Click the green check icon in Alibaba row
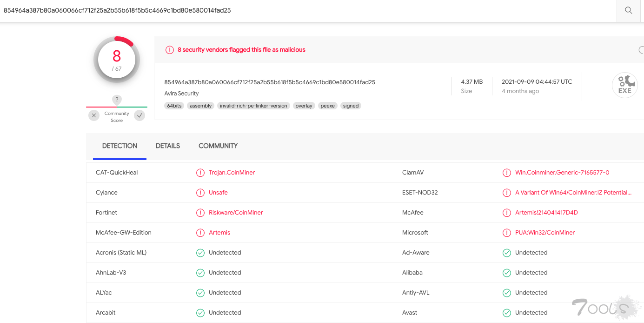Viewport: 644px width, 323px height. click(507, 273)
